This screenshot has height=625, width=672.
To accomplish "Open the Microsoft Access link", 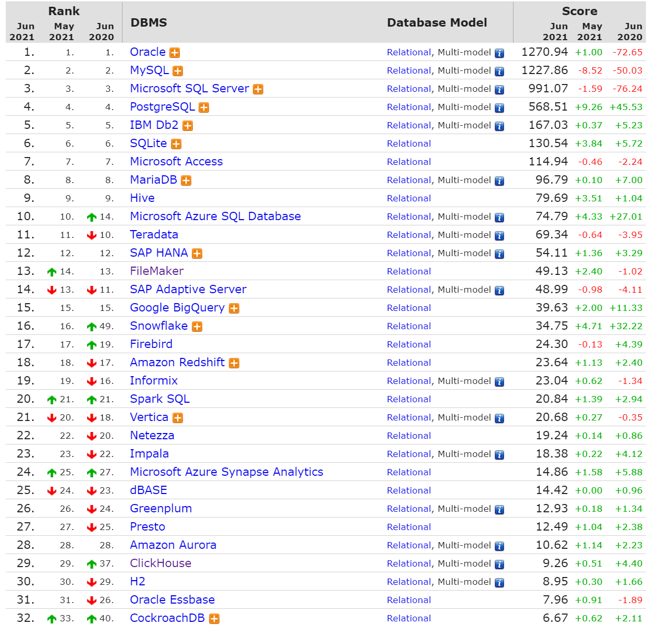I will point(176,162).
